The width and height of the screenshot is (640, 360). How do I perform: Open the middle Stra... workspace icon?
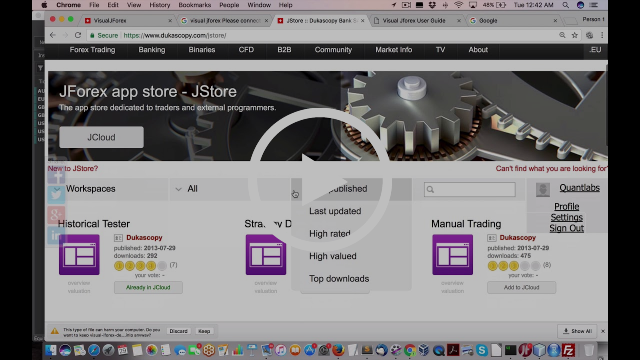click(x=266, y=255)
